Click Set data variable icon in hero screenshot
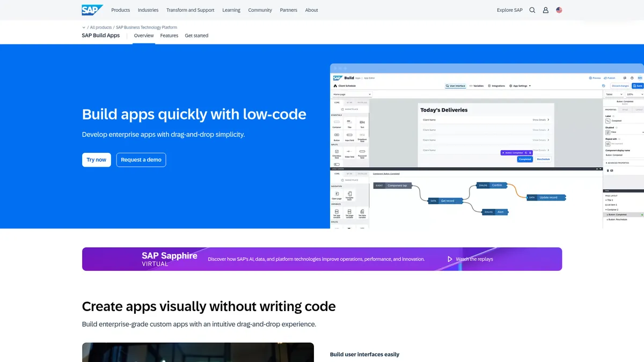 pos(362,211)
